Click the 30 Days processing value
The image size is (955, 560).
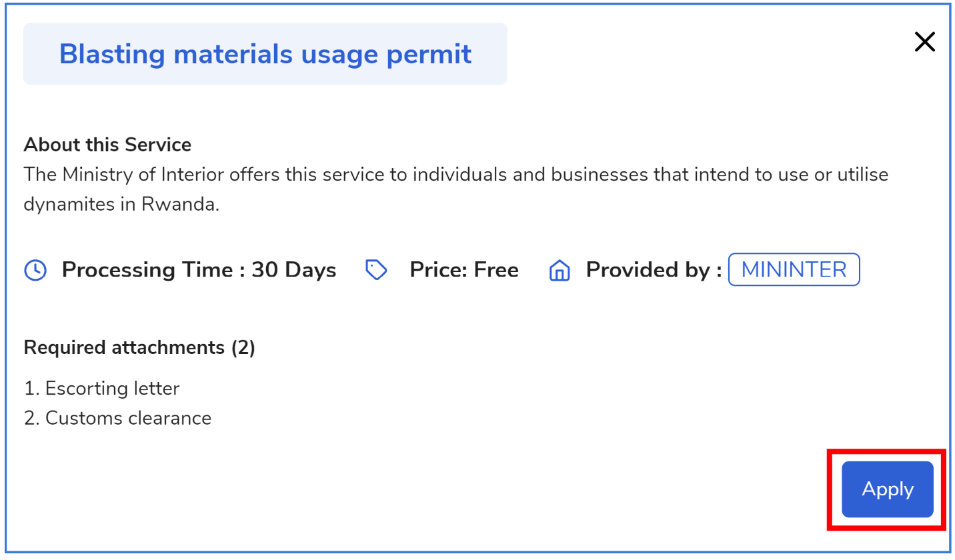293,270
